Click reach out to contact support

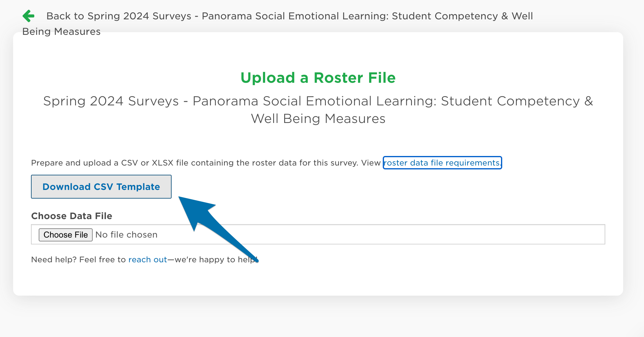[x=147, y=259]
